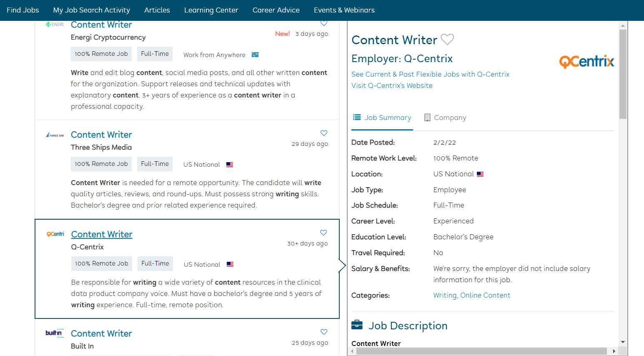
Task: Click the 100% Remote Job tag for Q-Centrix
Action: point(102,263)
